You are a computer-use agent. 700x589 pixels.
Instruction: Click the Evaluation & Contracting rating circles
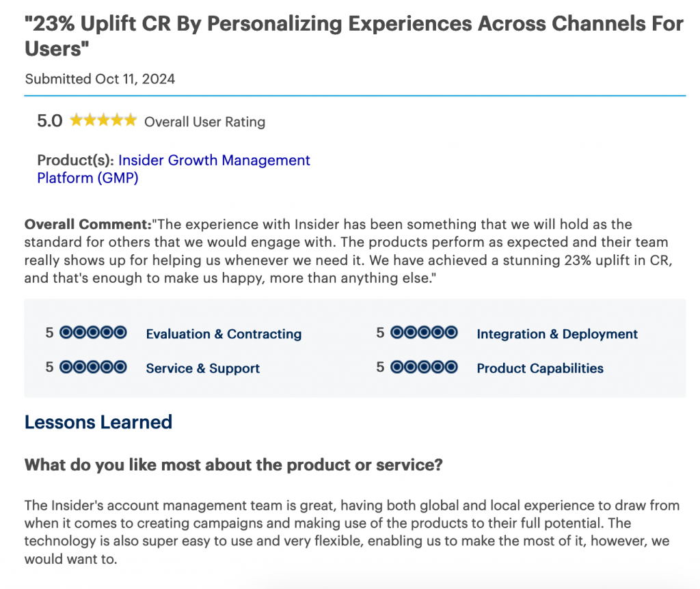point(93,333)
